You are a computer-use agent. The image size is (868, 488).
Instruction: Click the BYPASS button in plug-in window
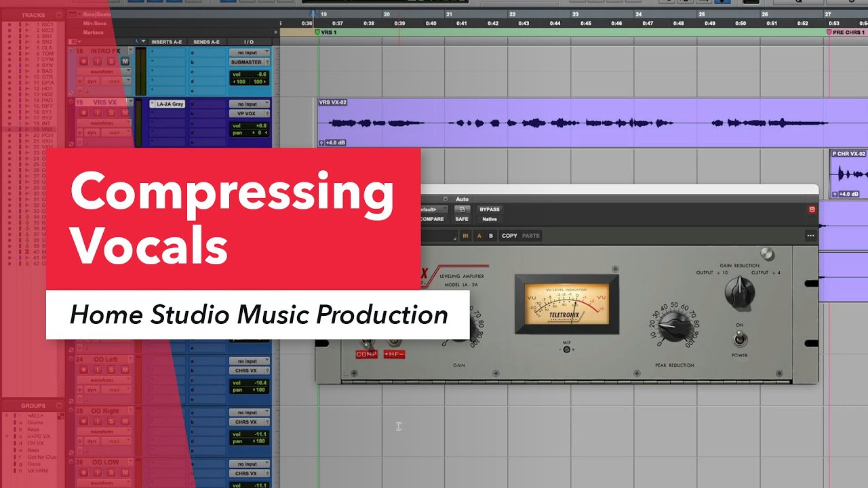[490, 209]
